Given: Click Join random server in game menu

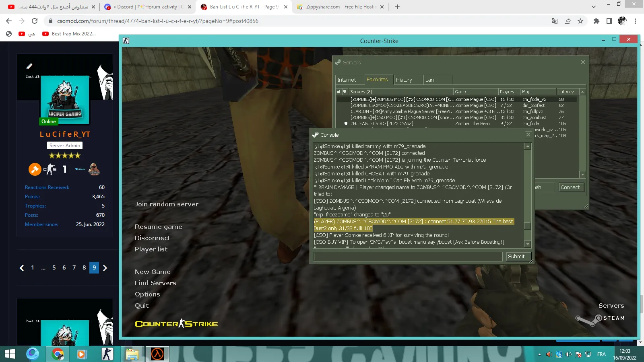Looking at the screenshot, I should [x=167, y=204].
